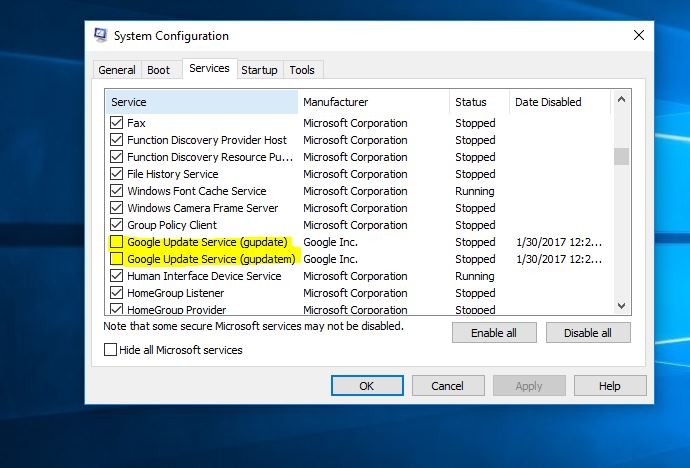Uncheck Function Discovery Resource Pu... checkbox

pos(116,157)
